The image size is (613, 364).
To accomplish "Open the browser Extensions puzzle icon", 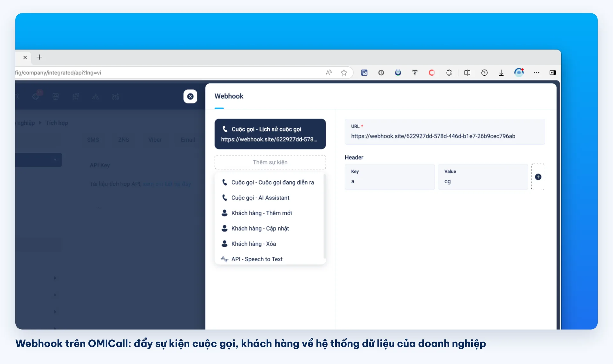I will pos(449,73).
